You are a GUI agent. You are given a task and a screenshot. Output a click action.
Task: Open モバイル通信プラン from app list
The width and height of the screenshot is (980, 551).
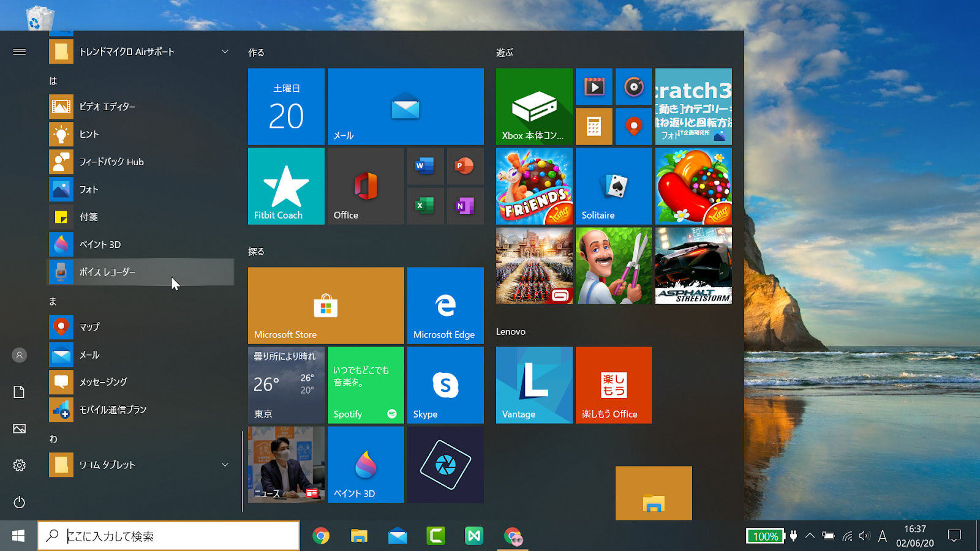pos(141,410)
